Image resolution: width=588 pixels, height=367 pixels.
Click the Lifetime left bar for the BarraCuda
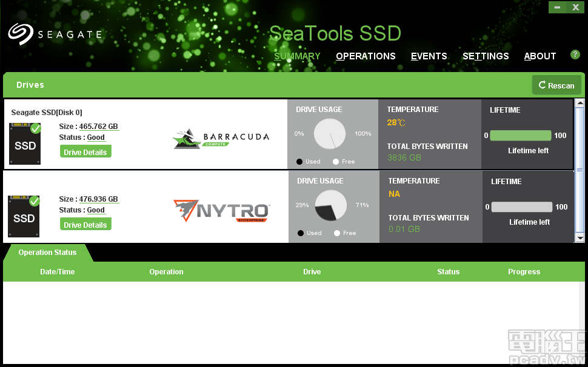click(520, 135)
